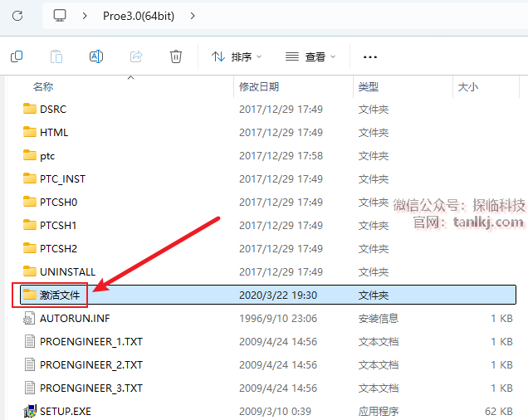This screenshot has height=420, width=528.
Task: Select the PROENGINEER_3.TXT file name
Action: (x=91, y=388)
